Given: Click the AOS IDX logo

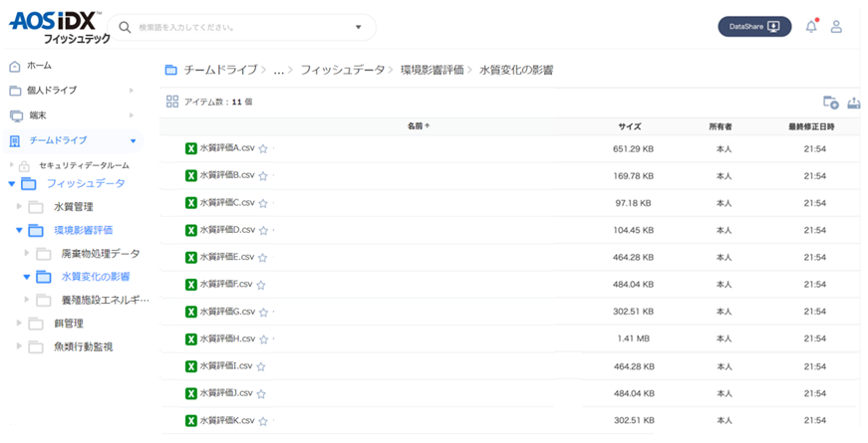Looking at the screenshot, I should pos(59,27).
